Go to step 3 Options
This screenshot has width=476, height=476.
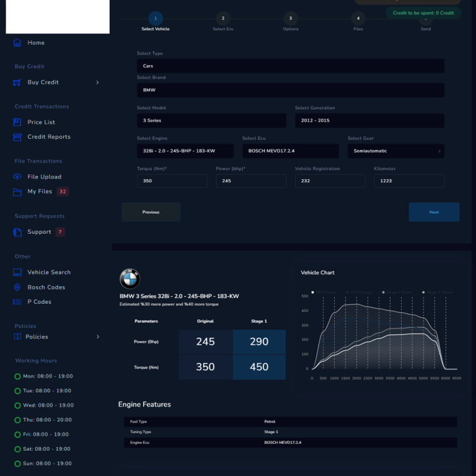291,19
